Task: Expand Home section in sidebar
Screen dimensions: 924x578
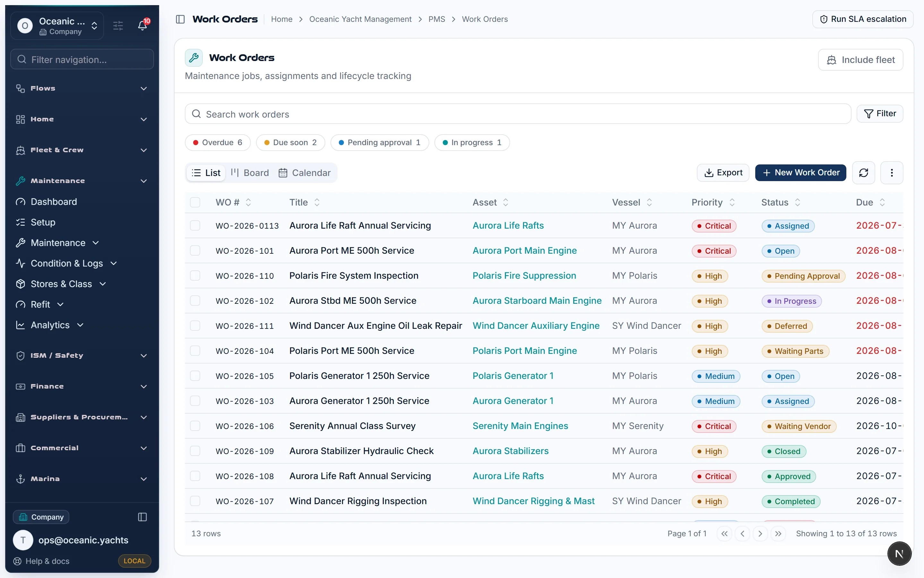Action: coord(82,119)
